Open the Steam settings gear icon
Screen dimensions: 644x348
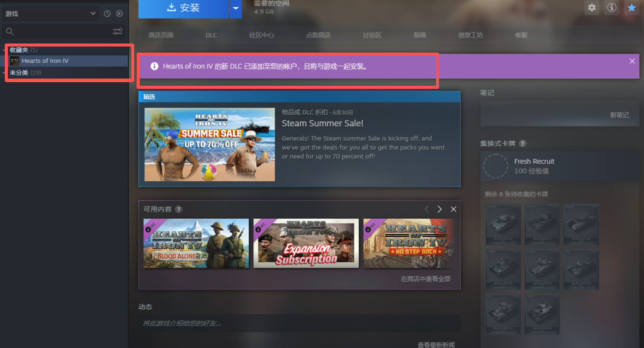(591, 8)
